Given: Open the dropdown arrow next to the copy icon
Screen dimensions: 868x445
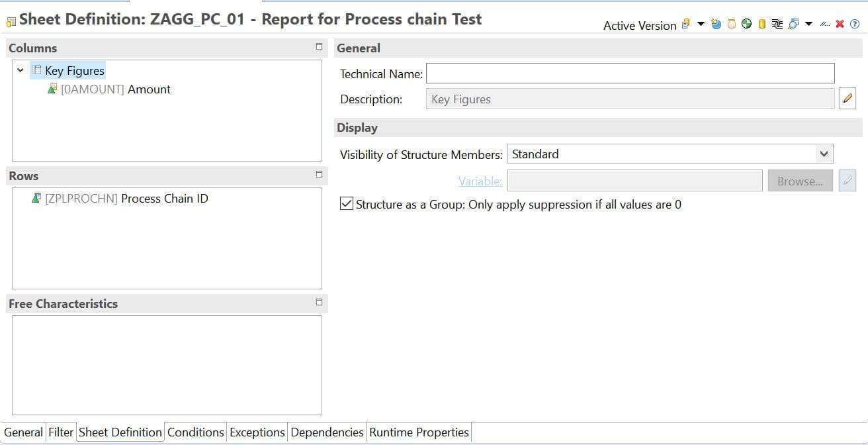Looking at the screenshot, I should click(701, 23).
